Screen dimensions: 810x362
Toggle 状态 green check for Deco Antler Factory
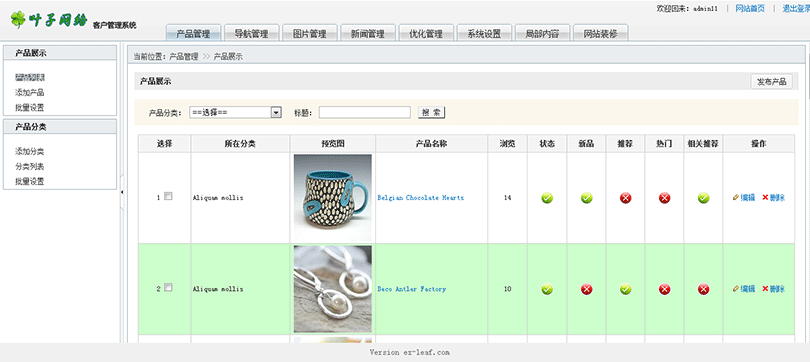coord(547,289)
